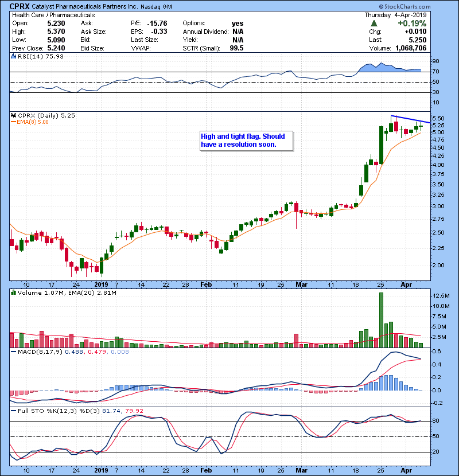This screenshot has width=459, height=476.
Task: Select the Last price 5.250
Action: click(x=418, y=40)
